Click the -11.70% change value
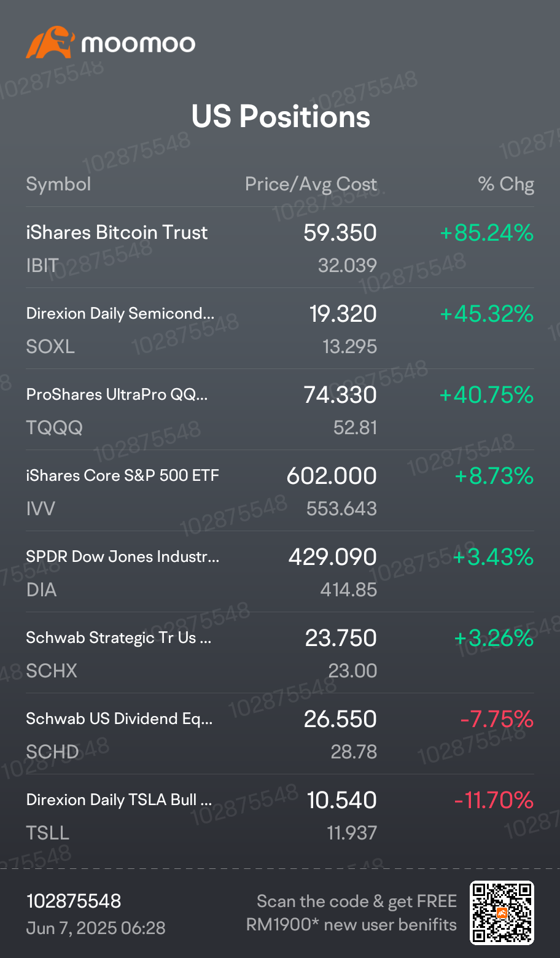 [x=494, y=800]
